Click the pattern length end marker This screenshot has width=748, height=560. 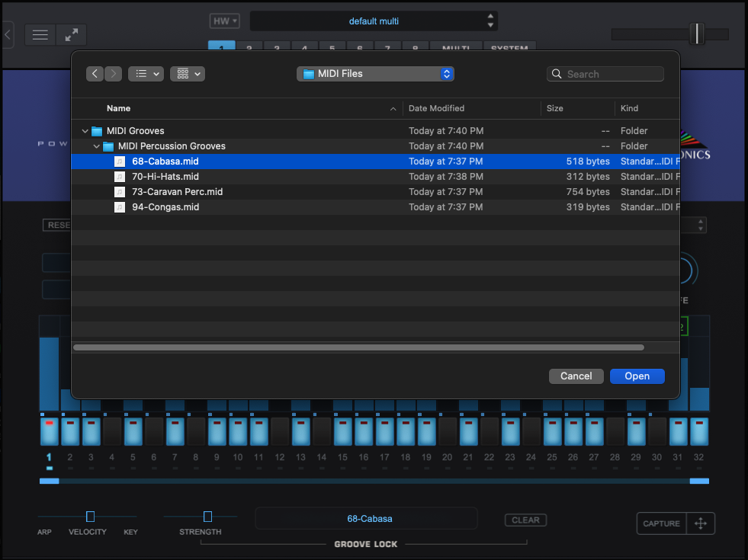(x=699, y=481)
